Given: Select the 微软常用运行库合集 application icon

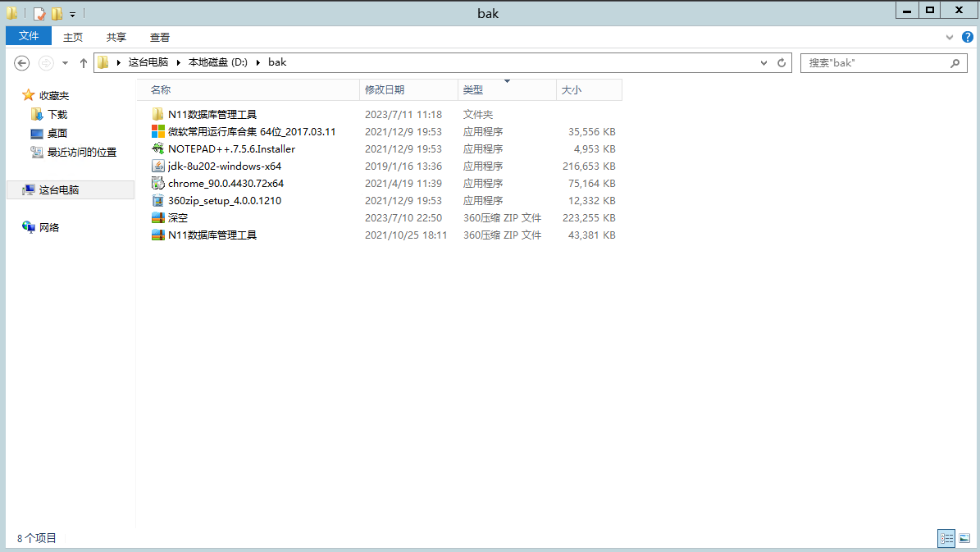Looking at the screenshot, I should (158, 132).
